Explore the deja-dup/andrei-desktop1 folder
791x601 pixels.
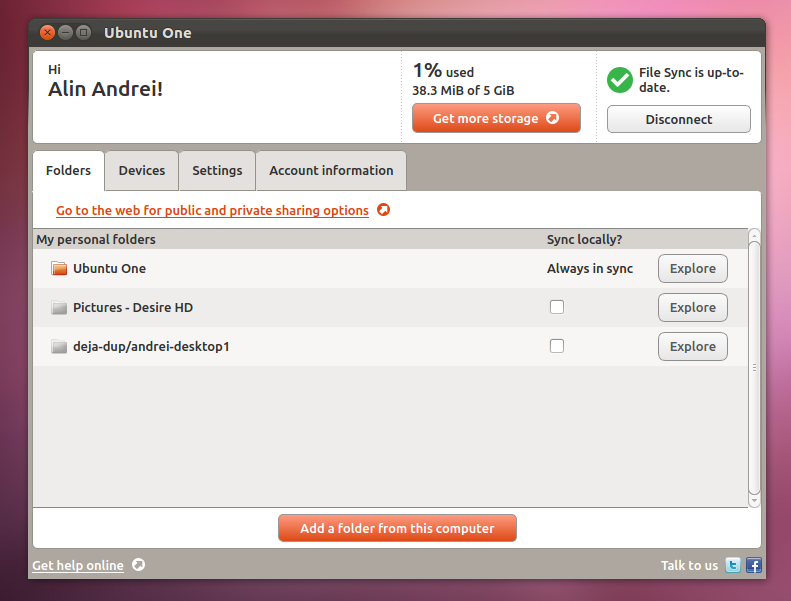pyautogui.click(x=693, y=346)
